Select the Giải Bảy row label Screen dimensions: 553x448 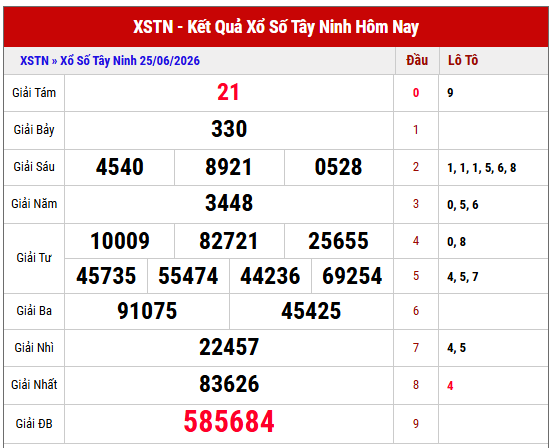pos(34,130)
